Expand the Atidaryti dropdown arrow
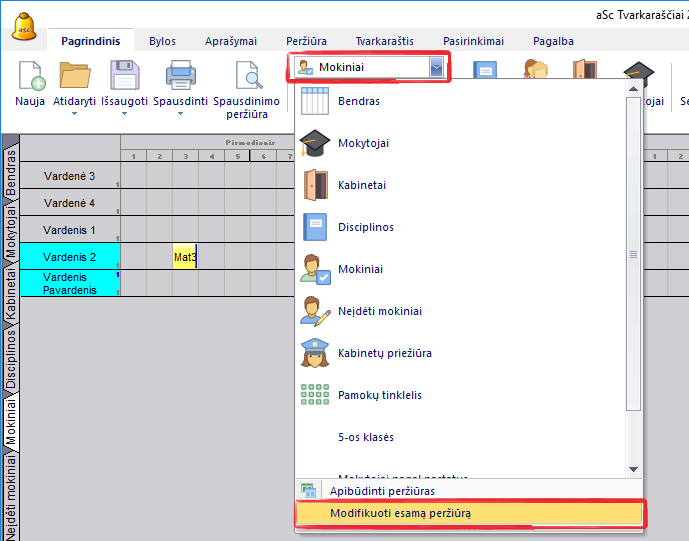 coord(74,114)
